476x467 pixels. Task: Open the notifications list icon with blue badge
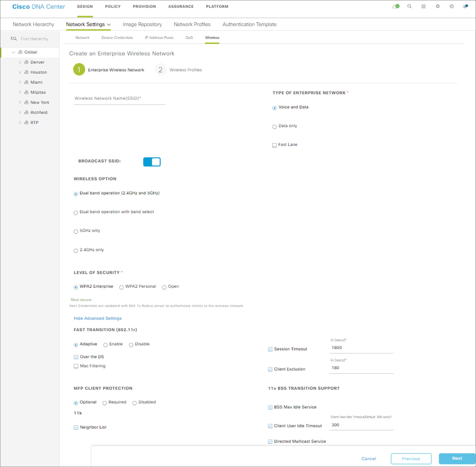[x=465, y=6]
